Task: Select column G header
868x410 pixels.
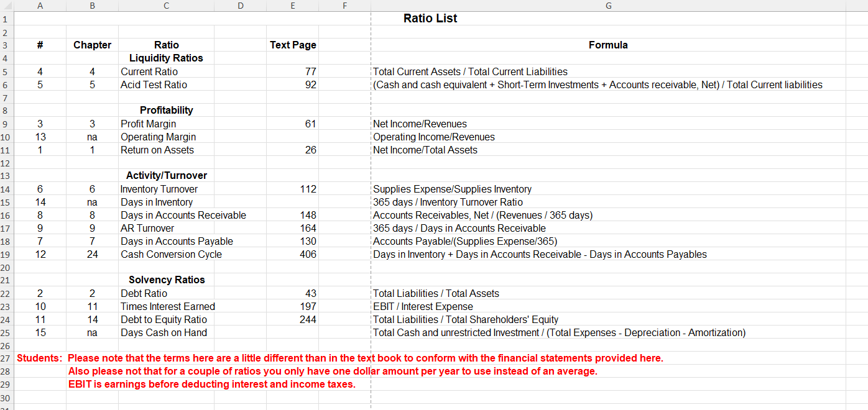Action: click(x=608, y=6)
